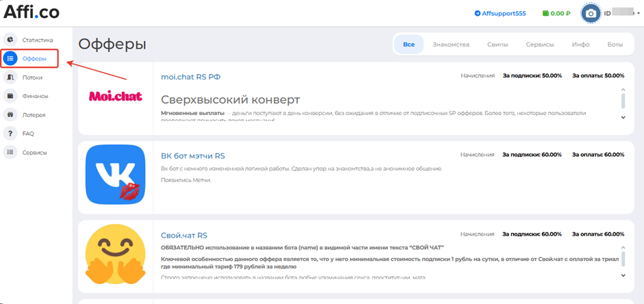The height and width of the screenshot is (304, 644).
Task: Click the Мгновенные выплаты description text
Action: [x=192, y=112]
